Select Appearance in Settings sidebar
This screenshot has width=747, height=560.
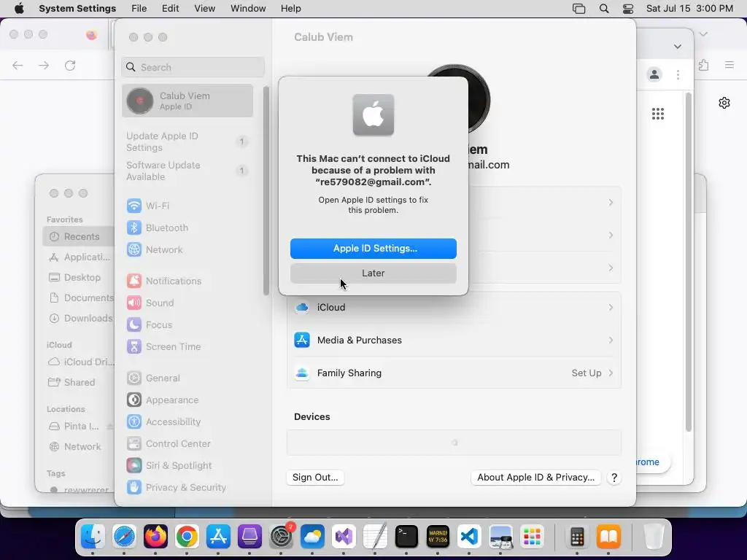pyautogui.click(x=187, y=400)
